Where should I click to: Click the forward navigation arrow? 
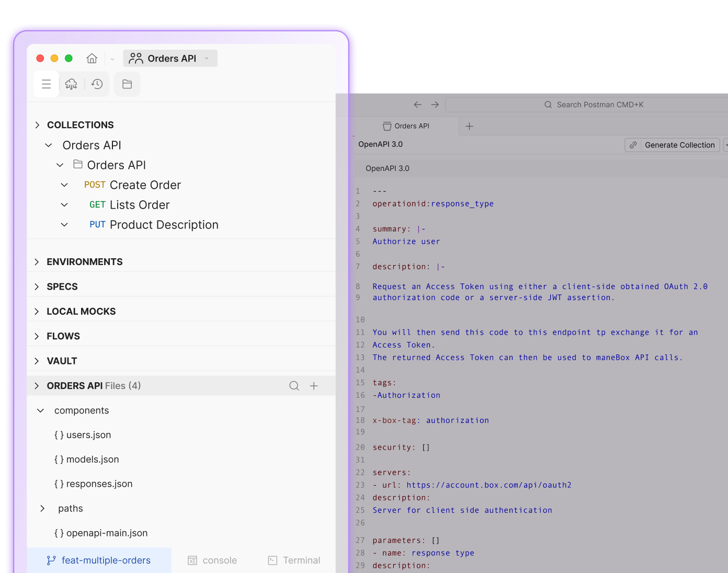click(435, 105)
